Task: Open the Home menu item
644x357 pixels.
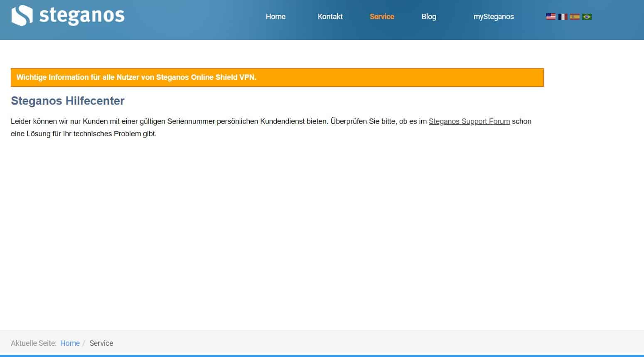Action: [x=275, y=17]
